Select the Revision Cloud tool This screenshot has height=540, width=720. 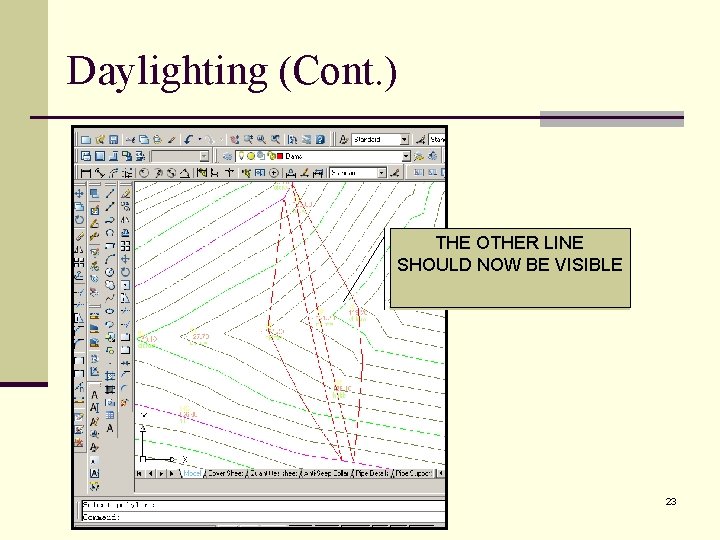click(110, 285)
